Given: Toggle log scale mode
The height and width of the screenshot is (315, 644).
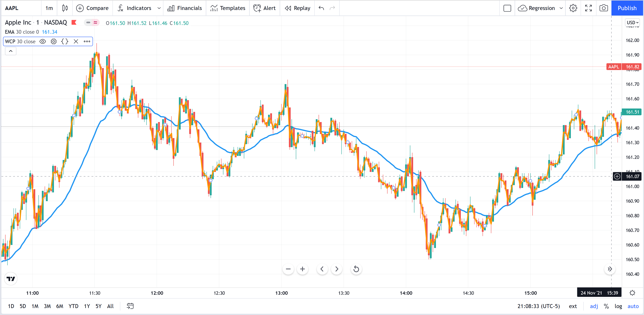Looking at the screenshot, I should point(618,306).
